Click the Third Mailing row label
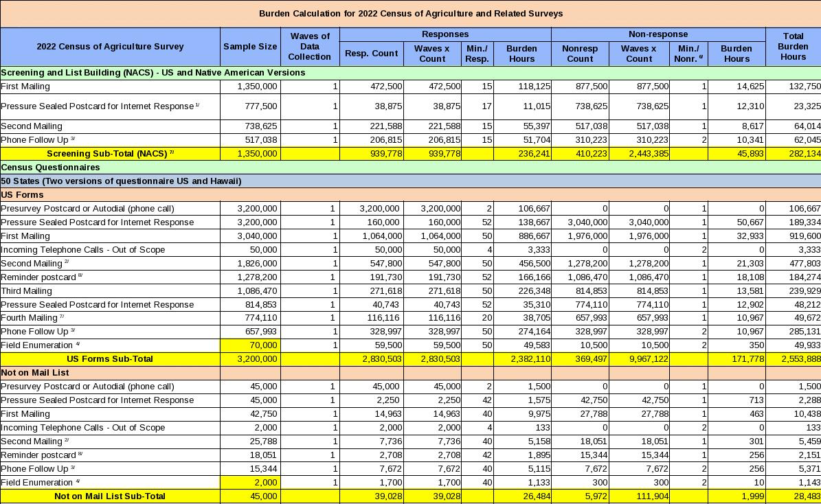This screenshot has width=821, height=504. [110, 290]
